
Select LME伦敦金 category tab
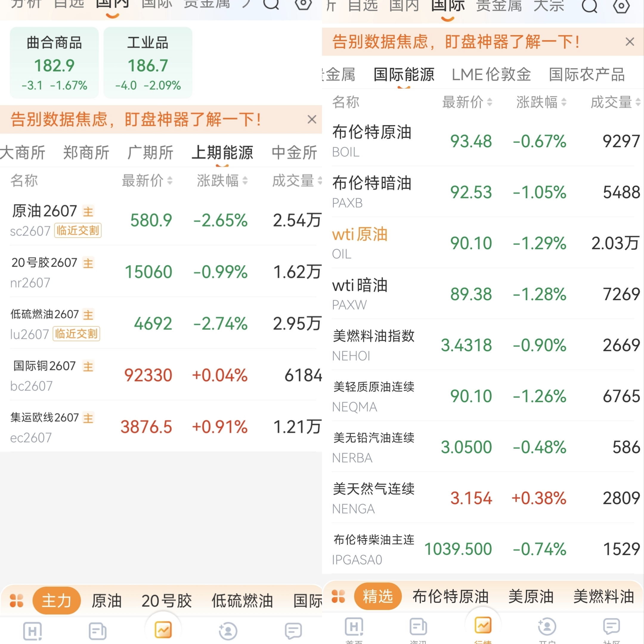[x=491, y=74]
